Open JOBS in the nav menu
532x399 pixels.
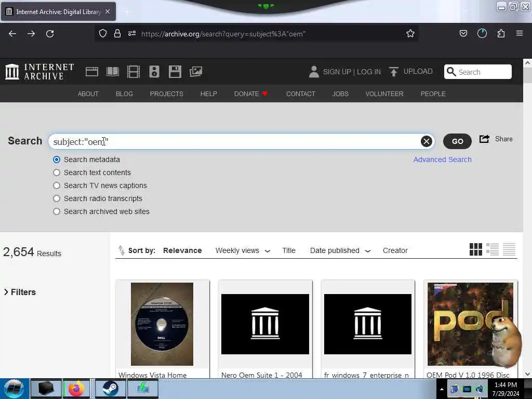click(340, 94)
